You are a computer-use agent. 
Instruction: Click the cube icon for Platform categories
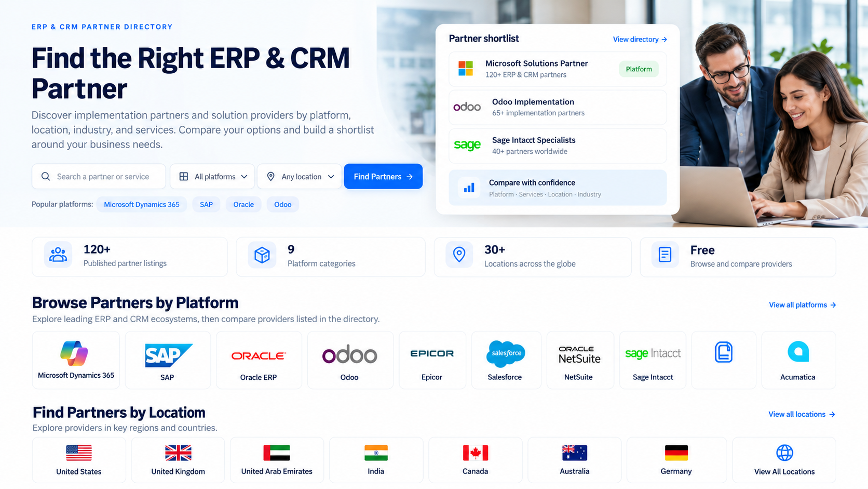click(x=262, y=255)
